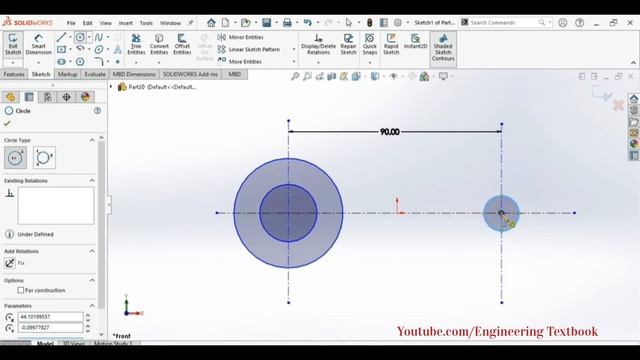Screen dimensions: 640x360
Task: Select the Corner Rectangle tool
Action: [61, 49]
